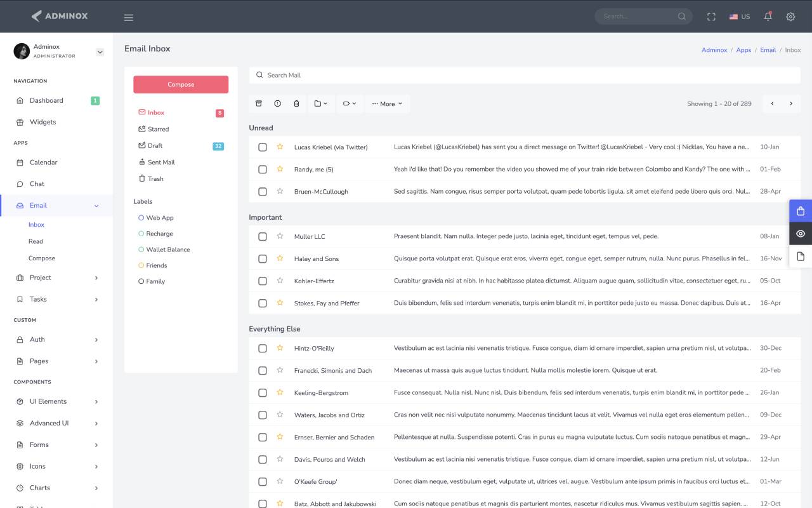
Task: Star the Bruen-McCullough email
Action: click(x=280, y=191)
